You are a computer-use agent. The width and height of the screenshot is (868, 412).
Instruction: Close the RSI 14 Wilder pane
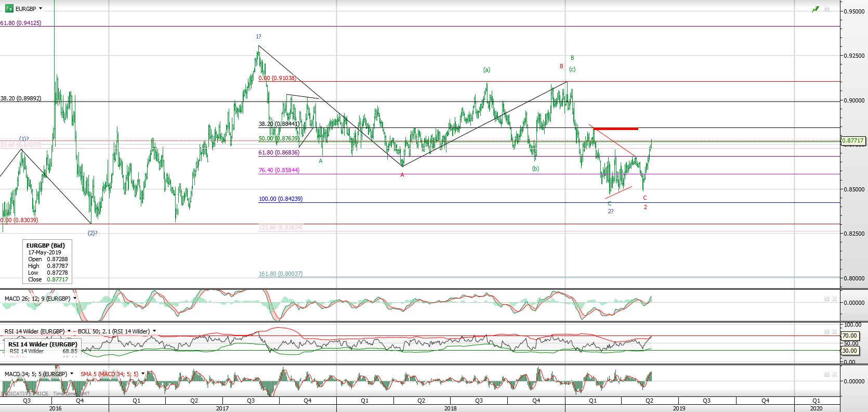[835, 332]
